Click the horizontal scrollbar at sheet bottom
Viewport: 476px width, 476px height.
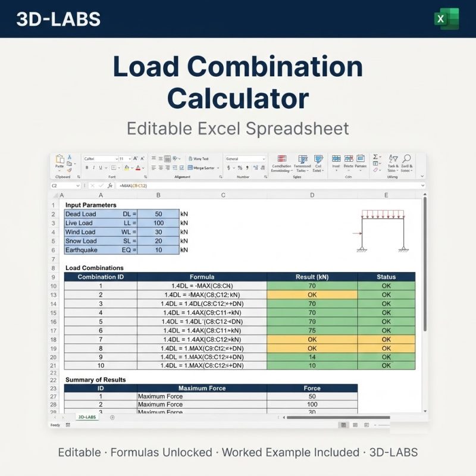click(x=339, y=418)
